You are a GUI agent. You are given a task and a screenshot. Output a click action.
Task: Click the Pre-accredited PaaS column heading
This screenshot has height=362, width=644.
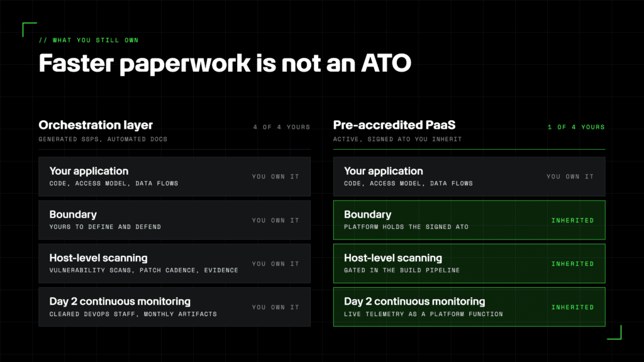(394, 125)
